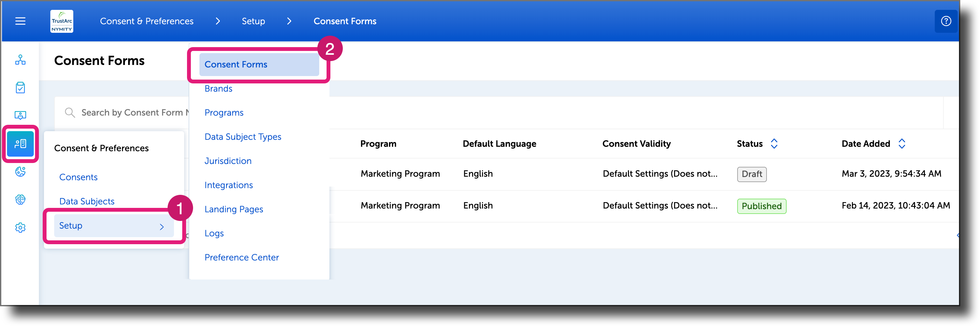Image resolution: width=980 pixels, height=326 pixels.
Task: Open the monitor user sidebar icon
Action: 20,115
